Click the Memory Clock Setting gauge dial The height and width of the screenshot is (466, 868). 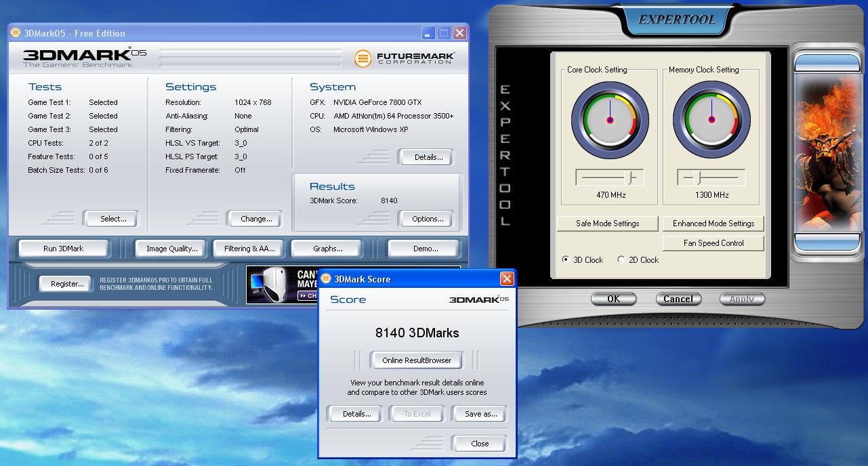tap(711, 120)
